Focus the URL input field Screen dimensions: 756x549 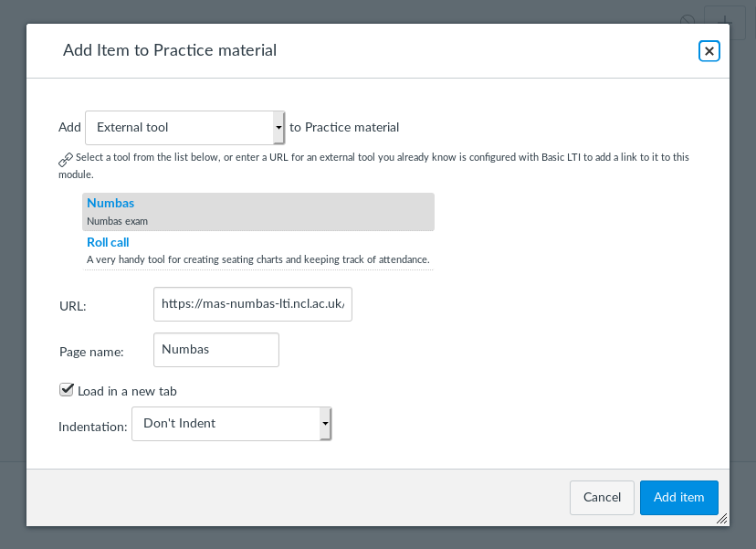pos(253,304)
